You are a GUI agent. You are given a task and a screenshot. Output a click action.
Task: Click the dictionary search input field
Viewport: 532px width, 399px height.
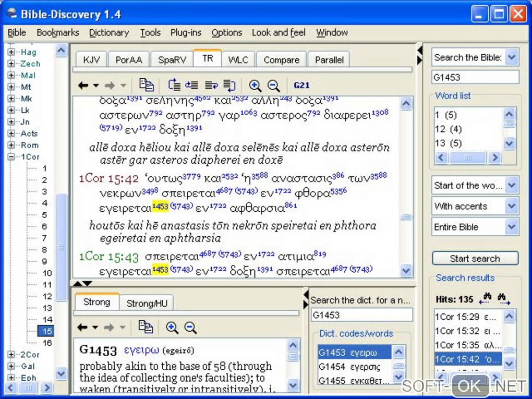(x=361, y=315)
